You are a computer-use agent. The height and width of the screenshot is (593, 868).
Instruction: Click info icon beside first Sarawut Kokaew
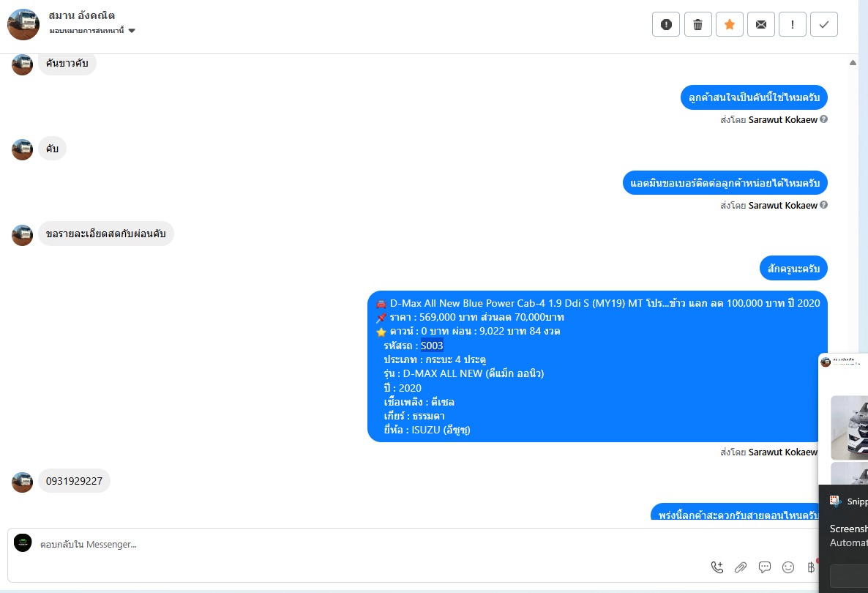point(823,119)
